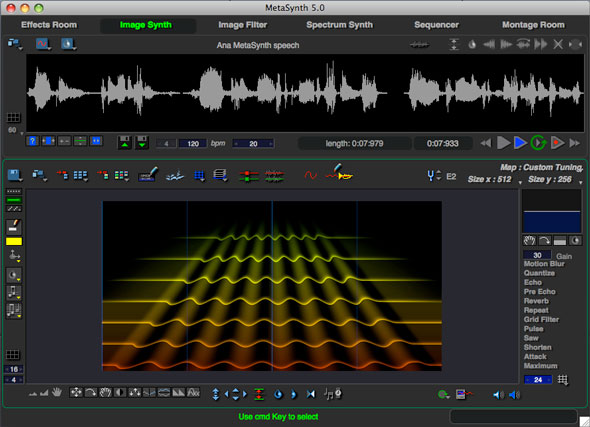Open the Effects Room tab
Image resolution: width=590 pixels, height=427 pixels.
click(x=49, y=25)
